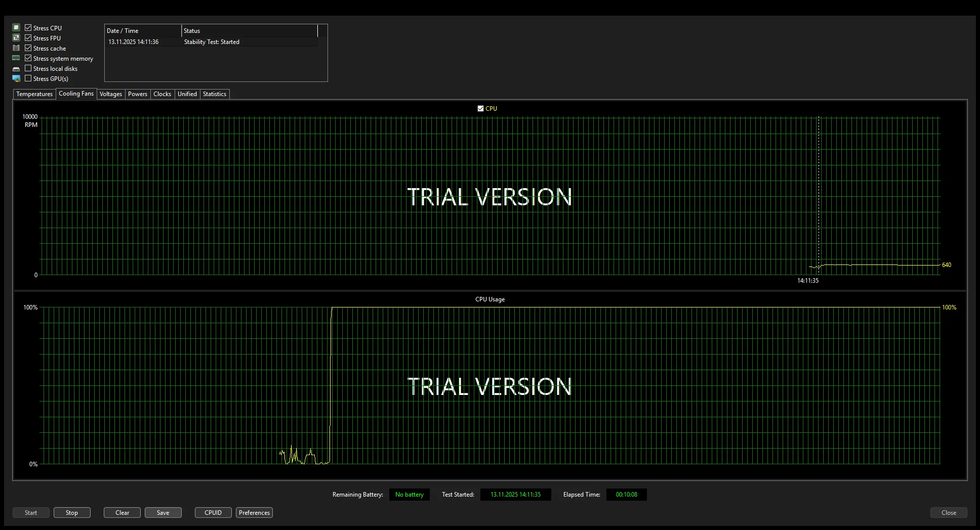This screenshot has width=980, height=530.
Task: Click the Test Started time field
Action: tap(516, 495)
